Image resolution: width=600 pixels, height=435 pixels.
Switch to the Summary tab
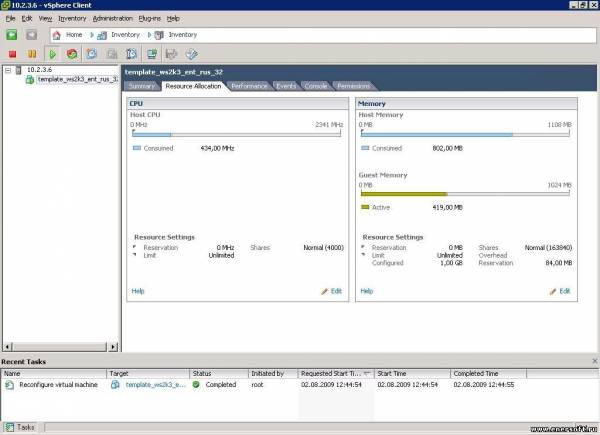(x=142, y=86)
